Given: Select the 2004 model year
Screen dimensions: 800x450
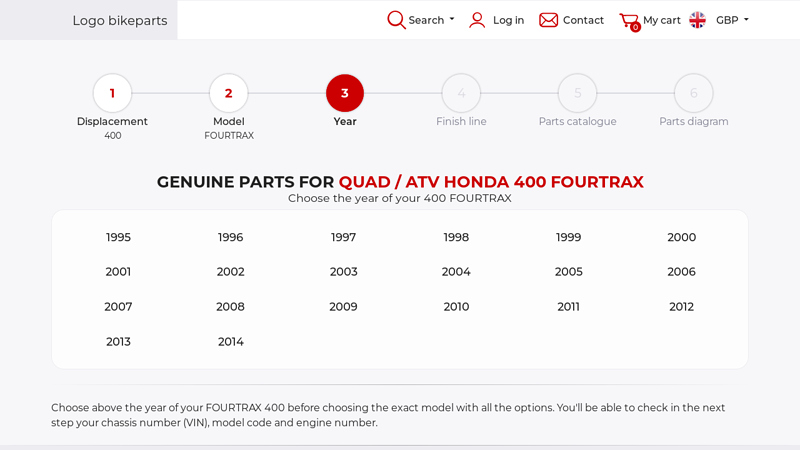Looking at the screenshot, I should tap(456, 272).
